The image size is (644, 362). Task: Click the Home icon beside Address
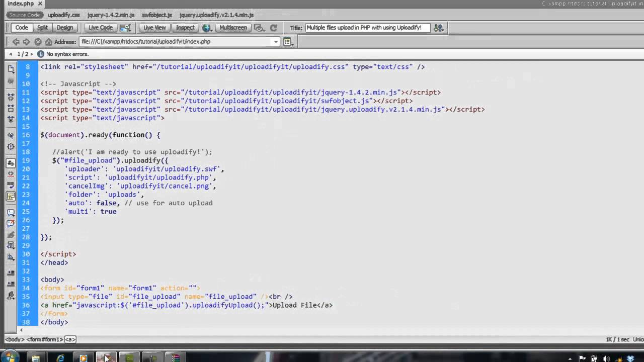click(x=49, y=42)
